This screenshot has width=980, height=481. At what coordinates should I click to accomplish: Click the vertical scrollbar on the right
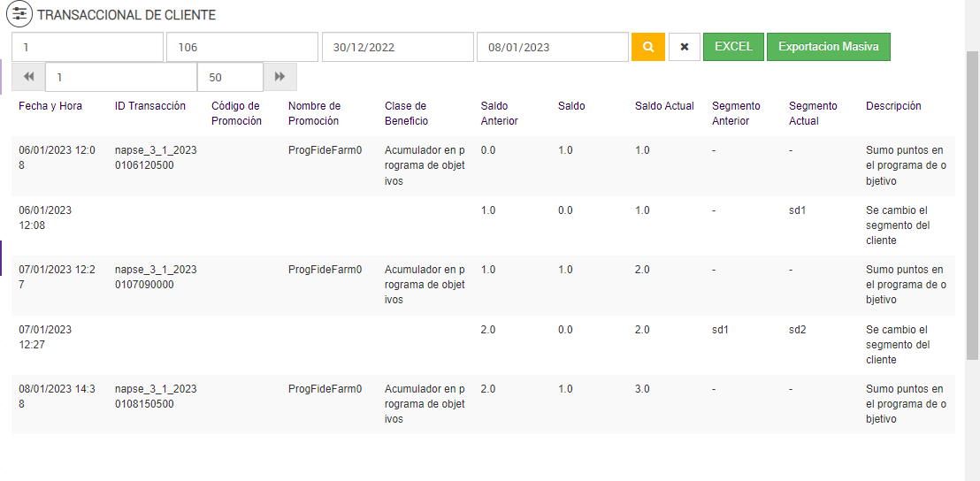(972, 203)
